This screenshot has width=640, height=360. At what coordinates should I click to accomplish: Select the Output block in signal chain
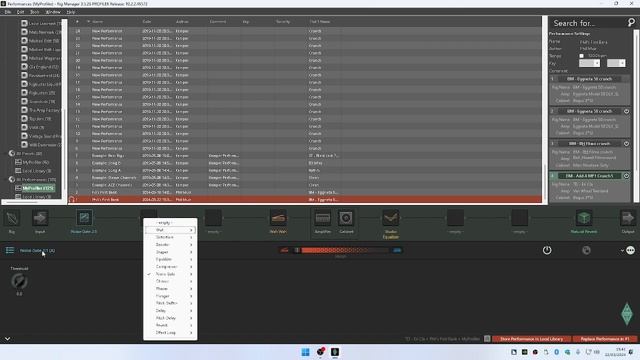tap(628, 218)
